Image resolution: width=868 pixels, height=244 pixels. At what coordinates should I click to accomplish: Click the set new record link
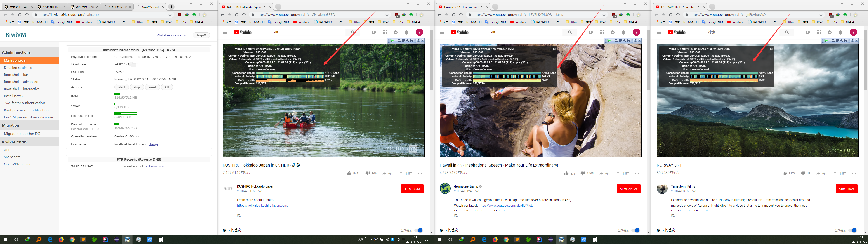click(156, 167)
